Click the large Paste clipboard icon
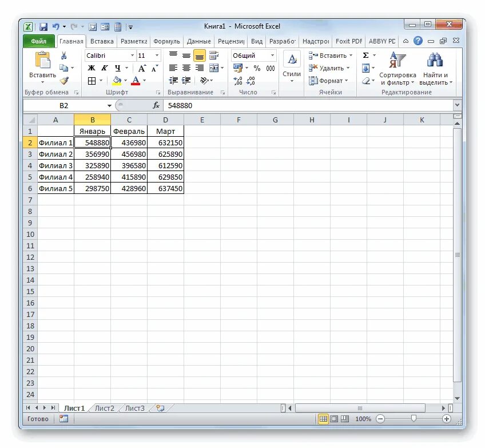 43,60
